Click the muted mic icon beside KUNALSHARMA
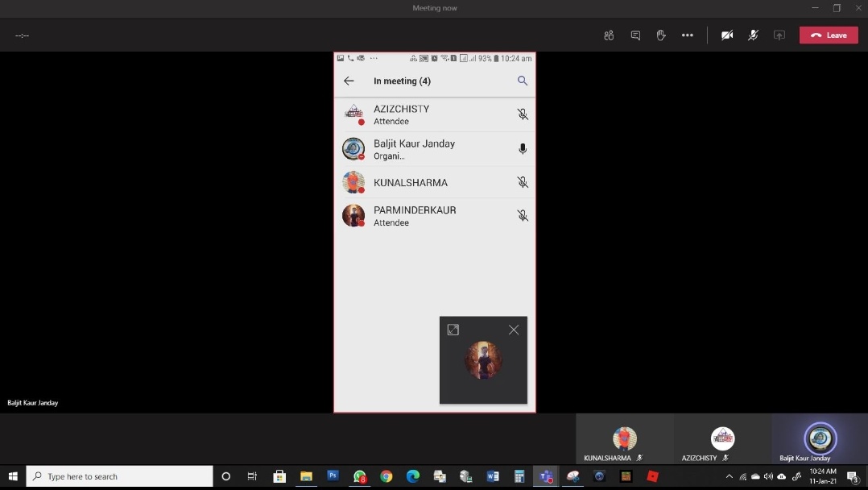Image resolution: width=868 pixels, height=490 pixels. (522, 182)
